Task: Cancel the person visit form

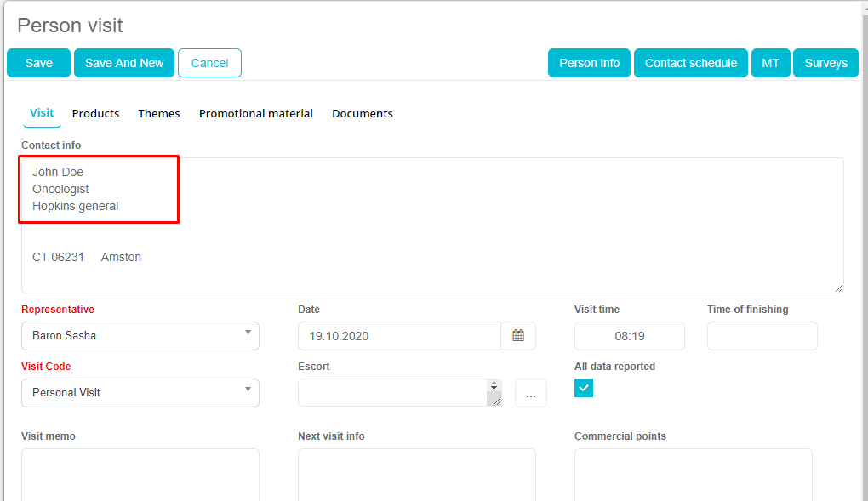Action: pyautogui.click(x=209, y=63)
